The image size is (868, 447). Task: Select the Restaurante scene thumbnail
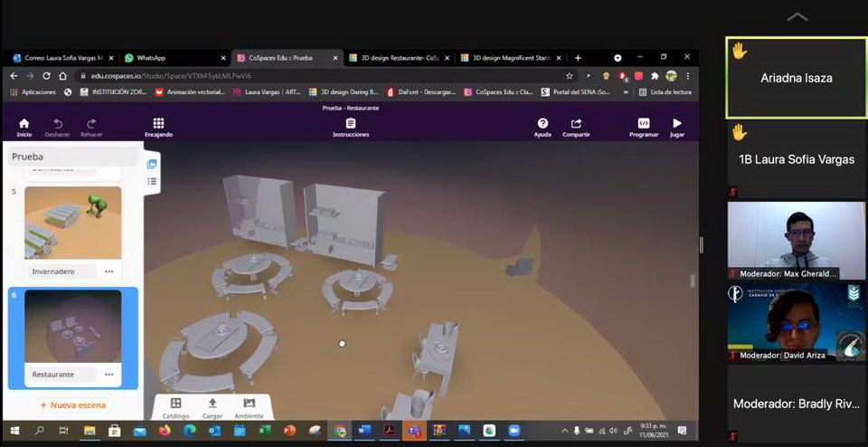[x=72, y=327]
